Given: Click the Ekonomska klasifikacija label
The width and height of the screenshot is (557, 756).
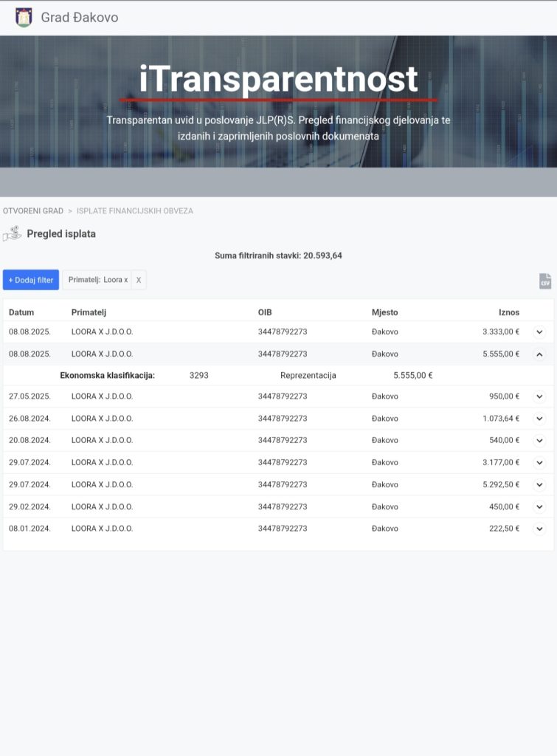Looking at the screenshot, I should click(108, 375).
